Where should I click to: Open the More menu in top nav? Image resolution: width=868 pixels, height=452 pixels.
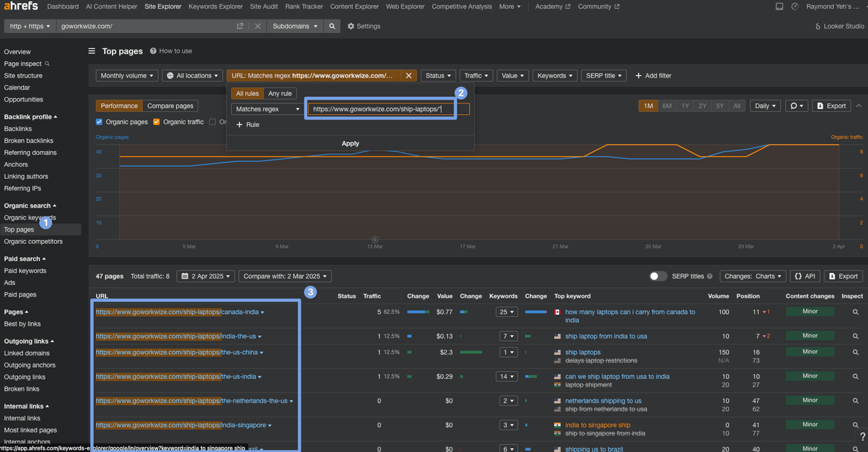pyautogui.click(x=510, y=6)
